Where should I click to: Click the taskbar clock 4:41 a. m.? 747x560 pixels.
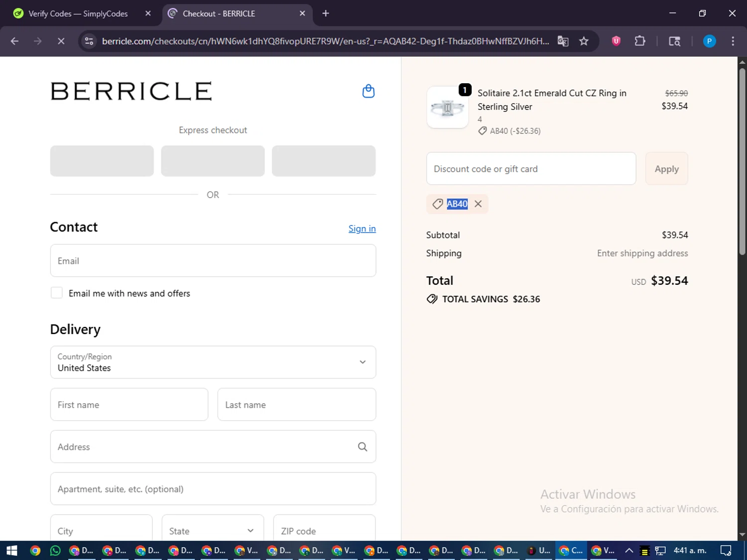pos(690,551)
